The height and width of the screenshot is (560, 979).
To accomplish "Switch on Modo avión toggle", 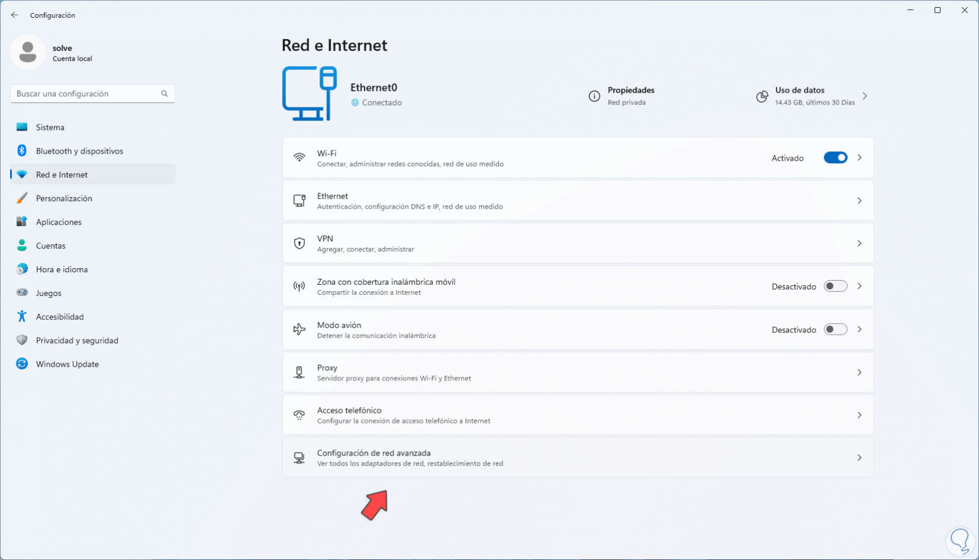I will (x=835, y=330).
